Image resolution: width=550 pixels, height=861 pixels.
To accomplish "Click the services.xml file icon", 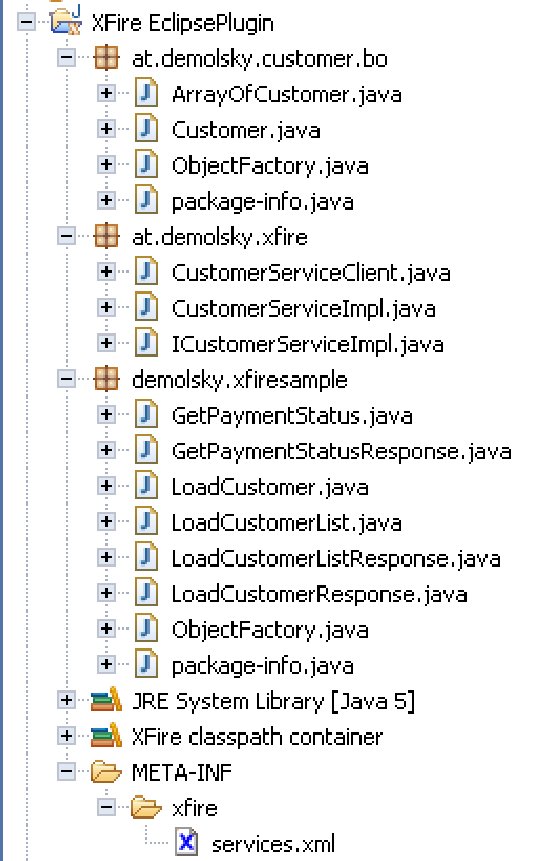I will click(186, 842).
